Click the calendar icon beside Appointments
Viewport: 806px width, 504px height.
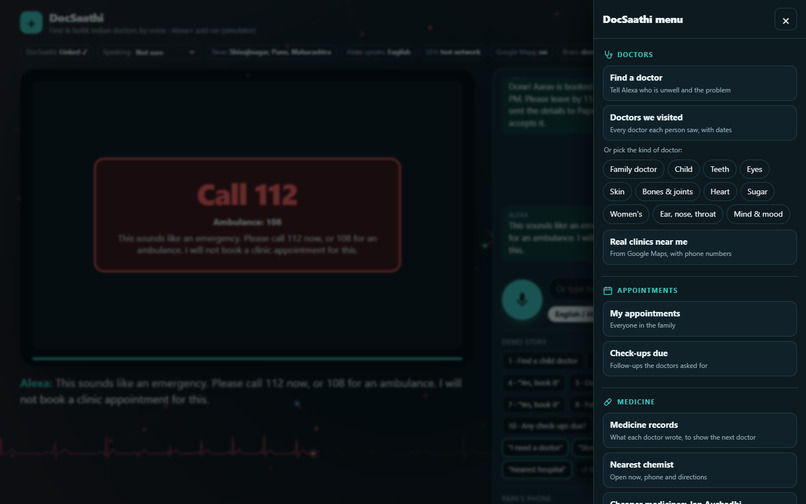pos(608,291)
